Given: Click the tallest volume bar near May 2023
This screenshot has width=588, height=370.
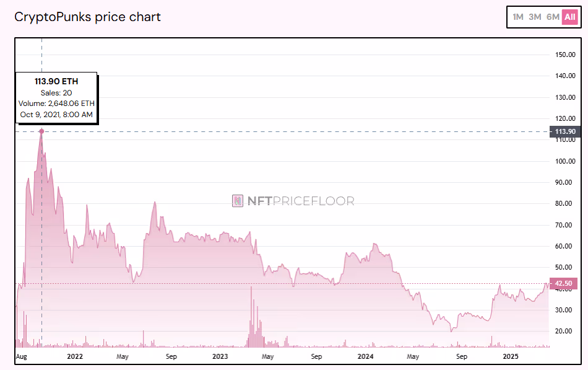Looking at the screenshot, I should [252, 316].
